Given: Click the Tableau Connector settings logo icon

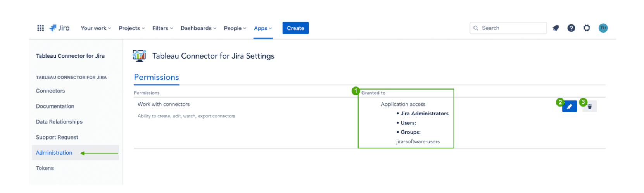Looking at the screenshot, I should [139, 56].
